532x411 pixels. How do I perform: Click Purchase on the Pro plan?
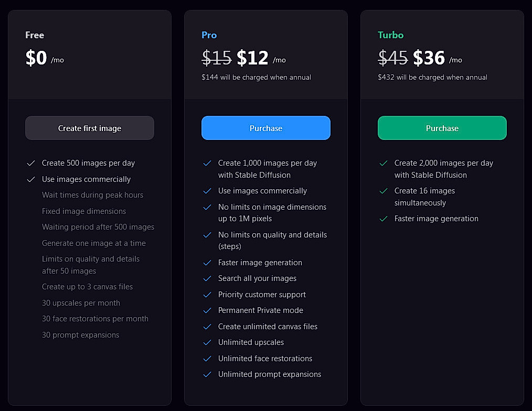click(x=265, y=128)
